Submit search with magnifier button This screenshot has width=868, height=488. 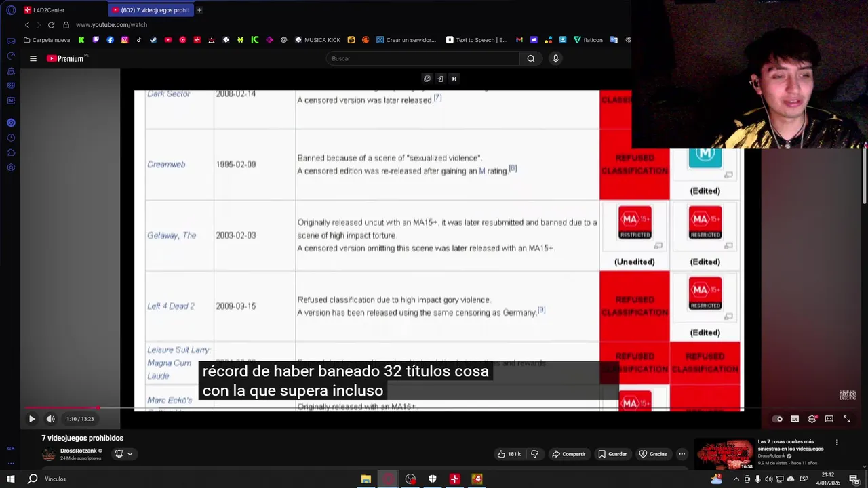pyautogui.click(x=531, y=58)
